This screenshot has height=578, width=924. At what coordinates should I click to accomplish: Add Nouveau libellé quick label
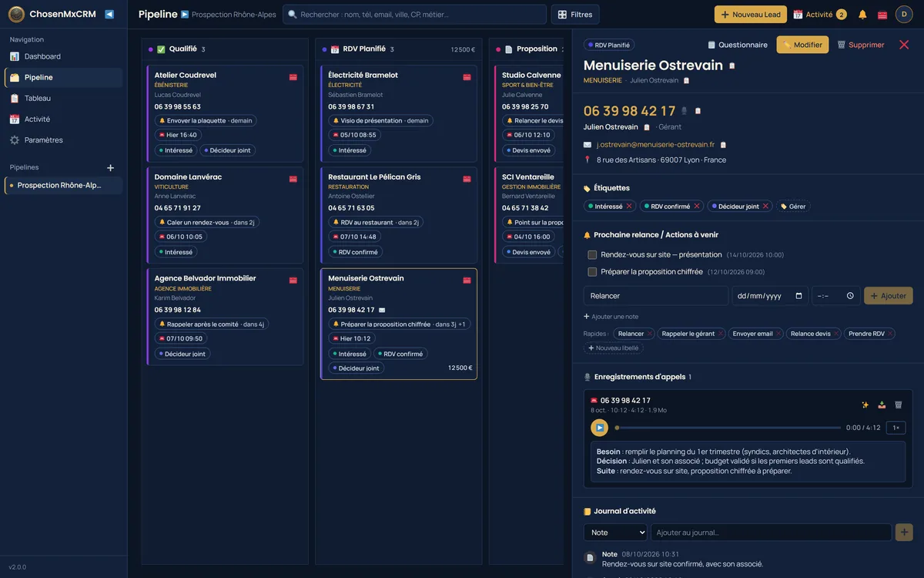click(613, 348)
